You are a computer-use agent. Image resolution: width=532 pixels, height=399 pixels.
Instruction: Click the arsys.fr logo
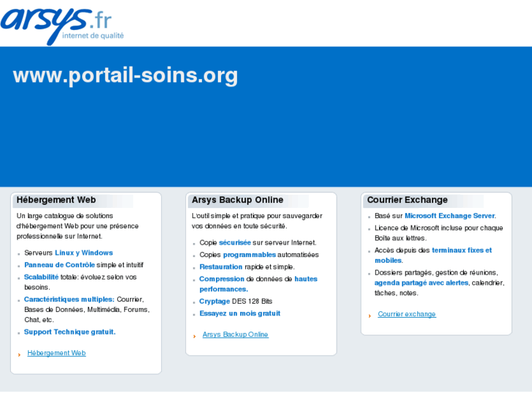coord(62,26)
